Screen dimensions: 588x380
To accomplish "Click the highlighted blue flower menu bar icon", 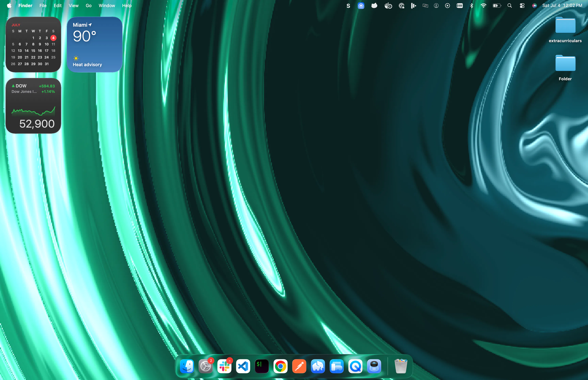I will click(361, 6).
